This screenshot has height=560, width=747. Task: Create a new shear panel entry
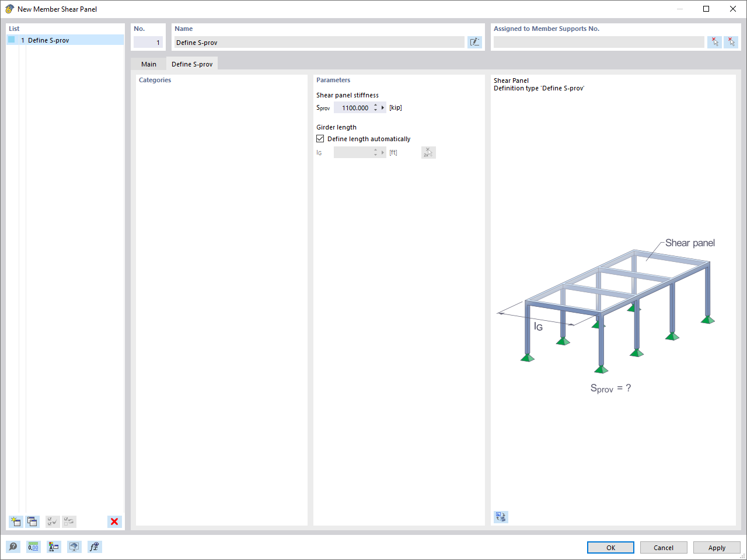(x=15, y=521)
